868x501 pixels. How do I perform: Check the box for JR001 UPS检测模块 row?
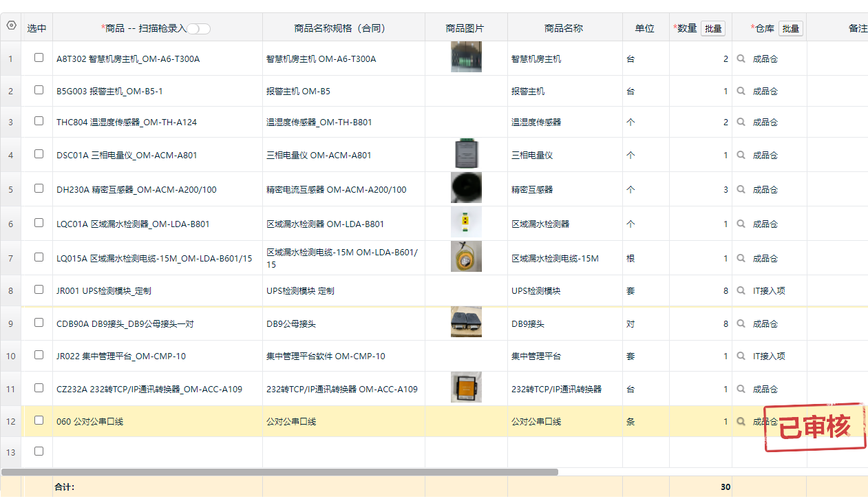(x=39, y=290)
